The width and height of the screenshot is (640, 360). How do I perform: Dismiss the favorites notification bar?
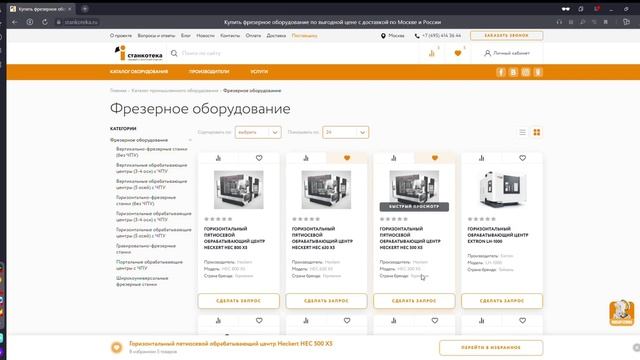(636, 347)
